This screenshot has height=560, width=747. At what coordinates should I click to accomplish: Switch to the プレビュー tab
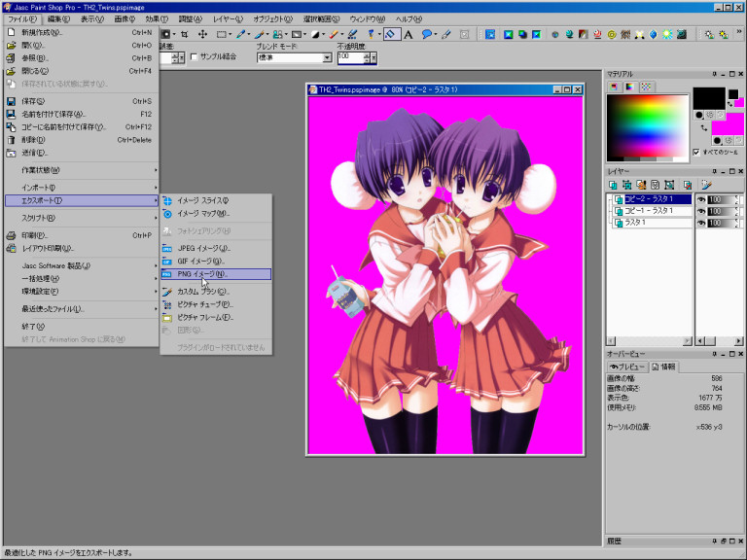point(627,367)
